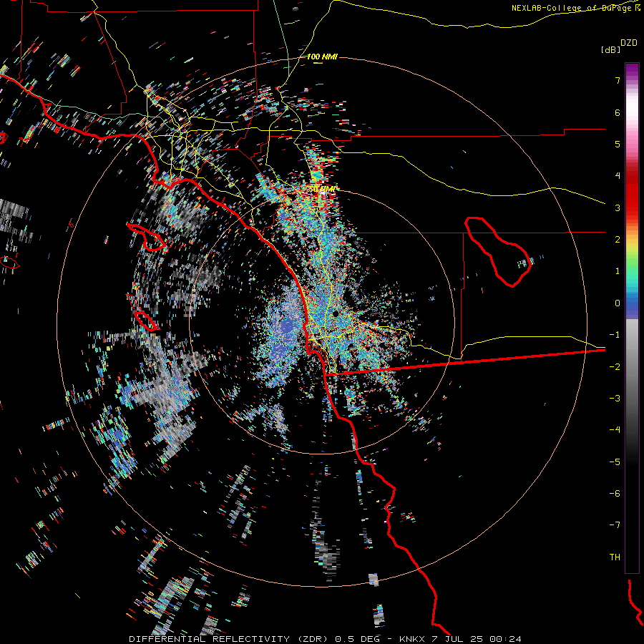Image resolution: width=644 pixels, height=644 pixels.
Task: Select the -1 value on color scale
Action: 615,335
